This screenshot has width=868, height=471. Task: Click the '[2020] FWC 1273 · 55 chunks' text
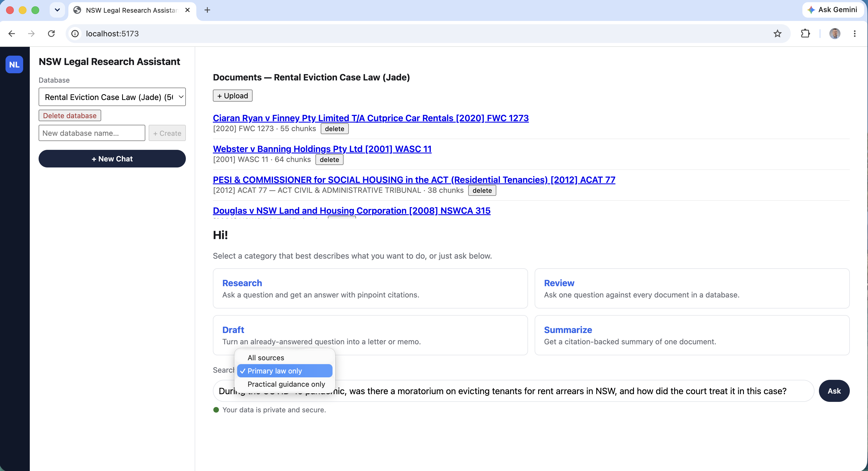264,129
